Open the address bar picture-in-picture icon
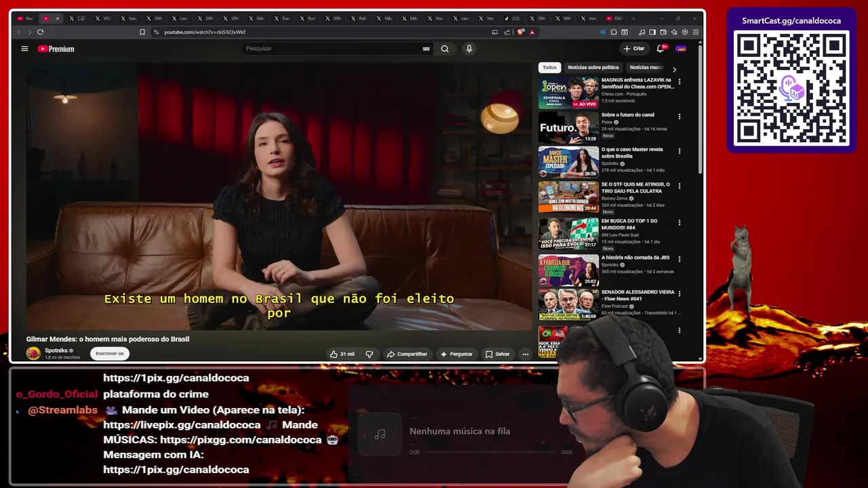Viewport: 868px width, 488px height. (x=495, y=32)
